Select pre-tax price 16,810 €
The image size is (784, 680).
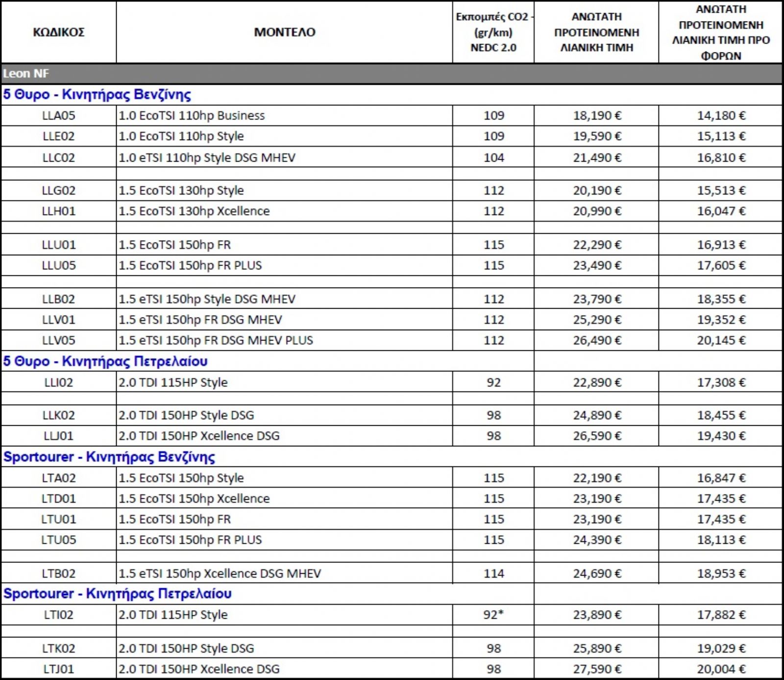[720, 158]
